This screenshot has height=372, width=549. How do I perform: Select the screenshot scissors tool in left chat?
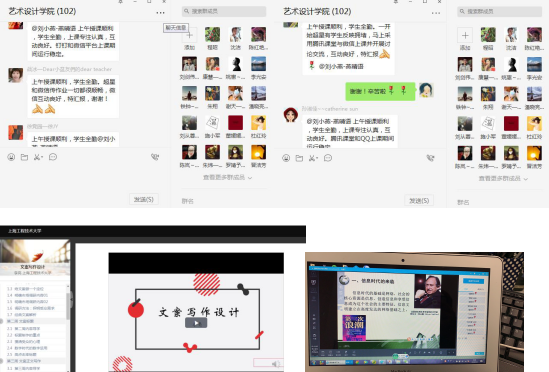pos(37,157)
